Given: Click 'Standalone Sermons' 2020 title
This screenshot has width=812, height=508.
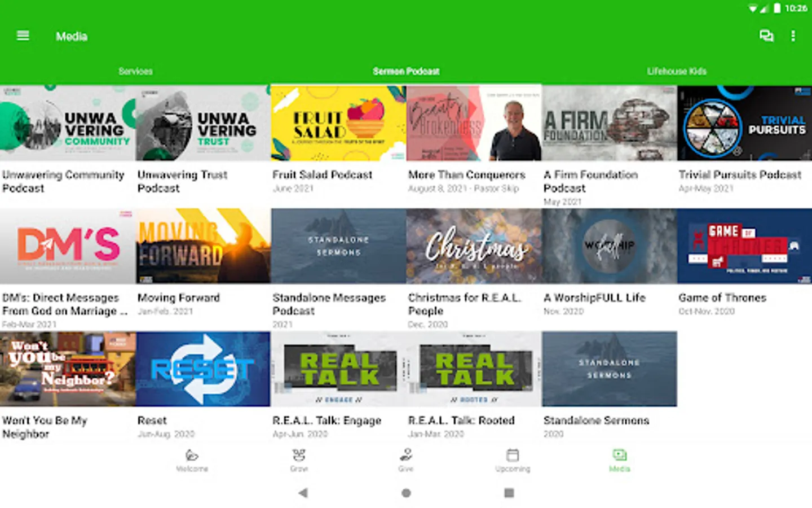Looking at the screenshot, I should [596, 421].
